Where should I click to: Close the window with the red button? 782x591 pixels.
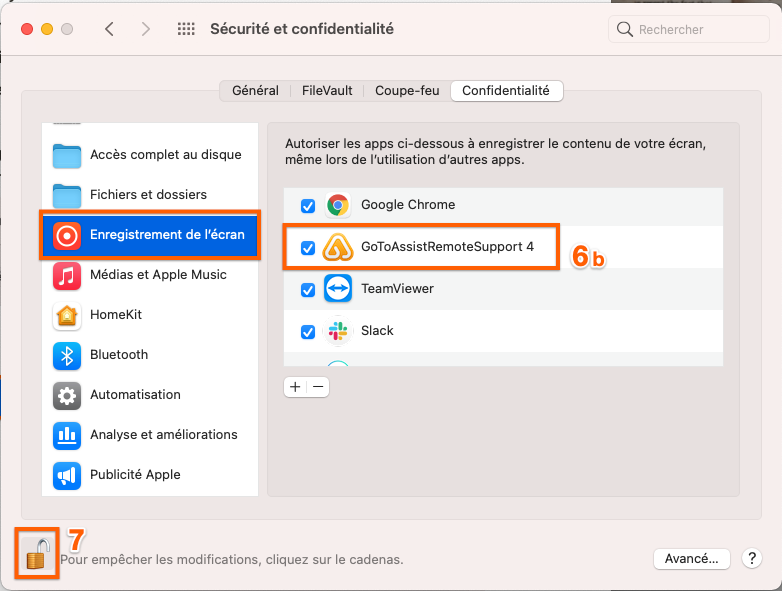tap(27, 29)
